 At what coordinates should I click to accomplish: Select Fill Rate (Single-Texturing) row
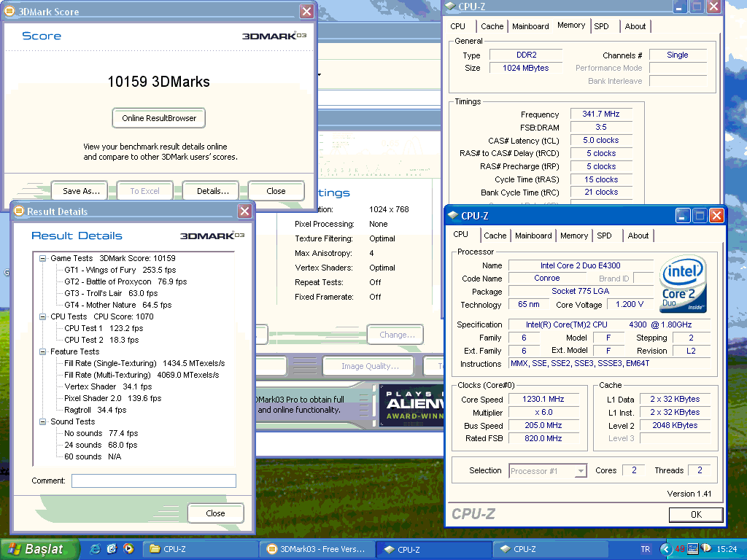point(144,363)
